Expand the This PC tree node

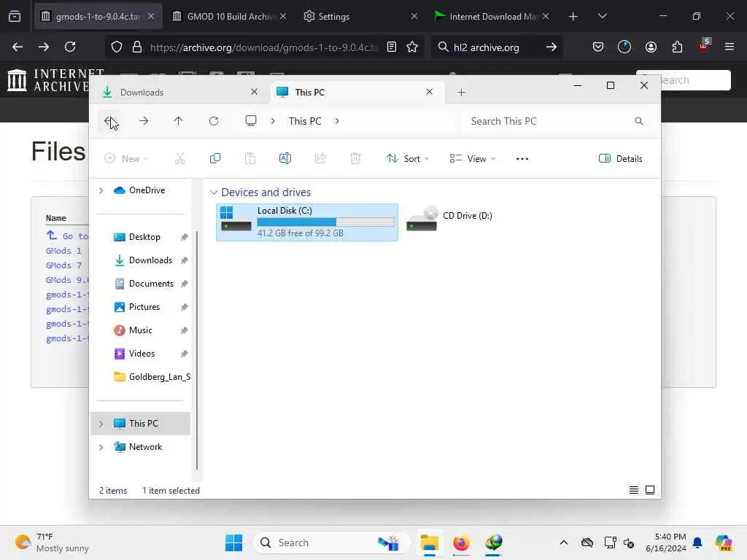[101, 424]
